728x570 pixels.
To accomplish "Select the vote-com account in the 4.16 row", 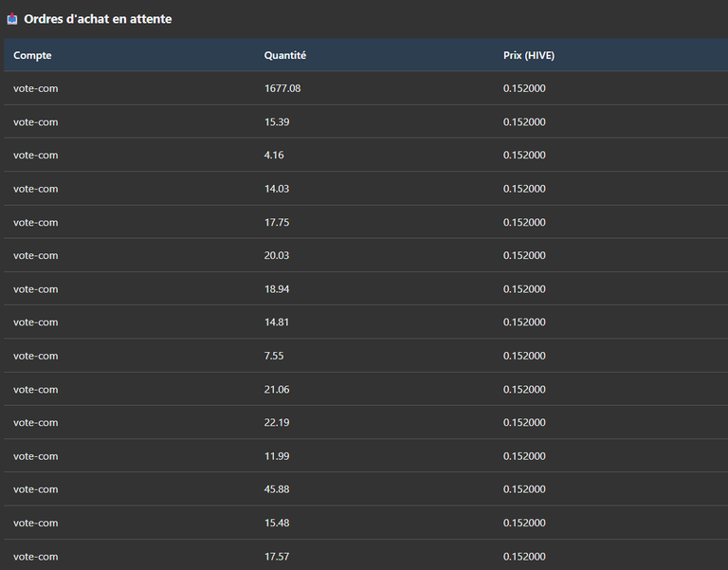I will (36, 156).
